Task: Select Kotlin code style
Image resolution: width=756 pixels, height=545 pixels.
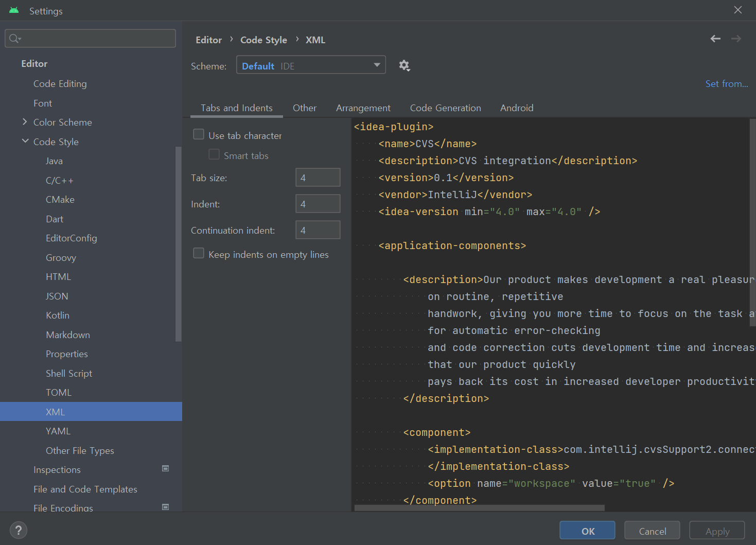Action: coord(58,315)
